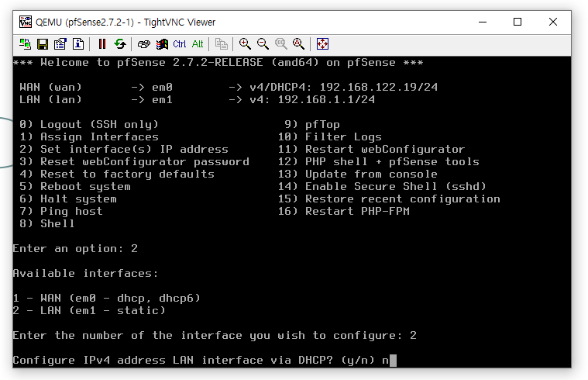Open a new VNC connection
Viewport: 588px width, 380px height.
pos(25,44)
